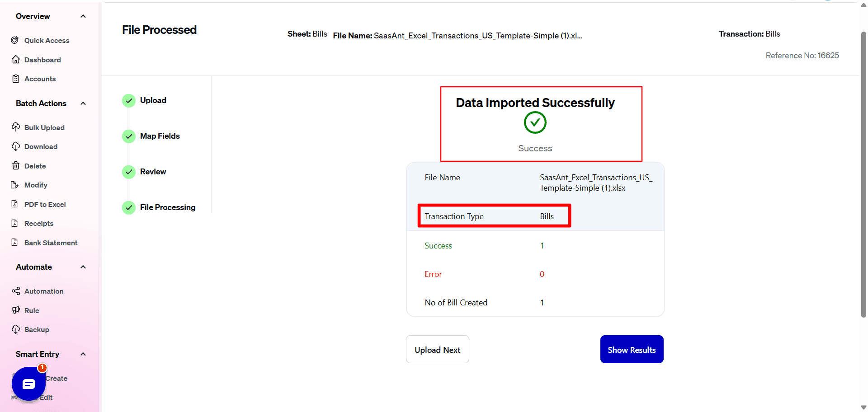Viewport: 868px width, 412px height.
Task: Open Accounts menu item
Action: (x=40, y=79)
